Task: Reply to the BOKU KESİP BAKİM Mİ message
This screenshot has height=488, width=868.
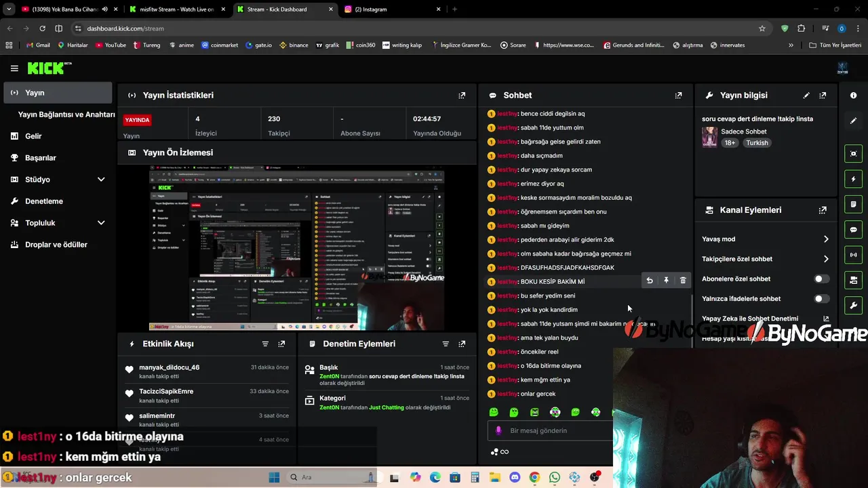Action: click(650, 281)
